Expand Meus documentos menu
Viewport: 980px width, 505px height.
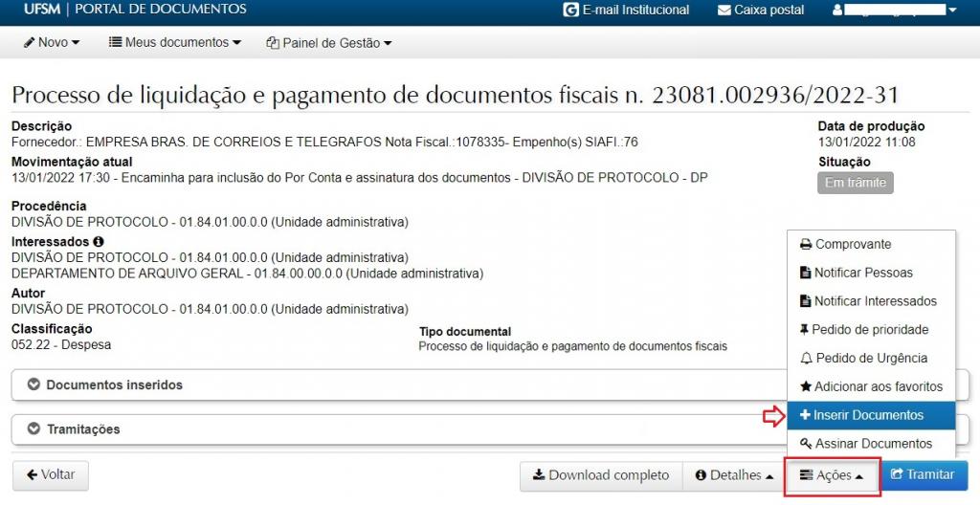(x=174, y=42)
